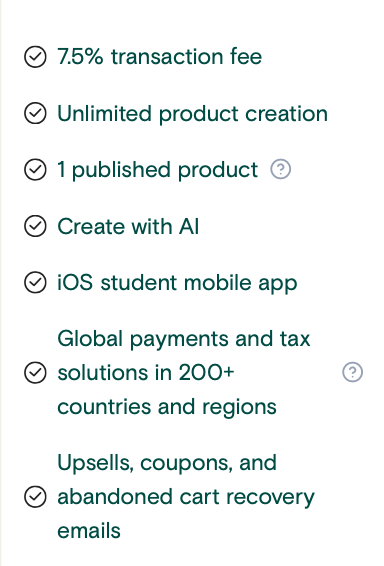Click the checkmark icon beside global payments feature

[35, 373]
